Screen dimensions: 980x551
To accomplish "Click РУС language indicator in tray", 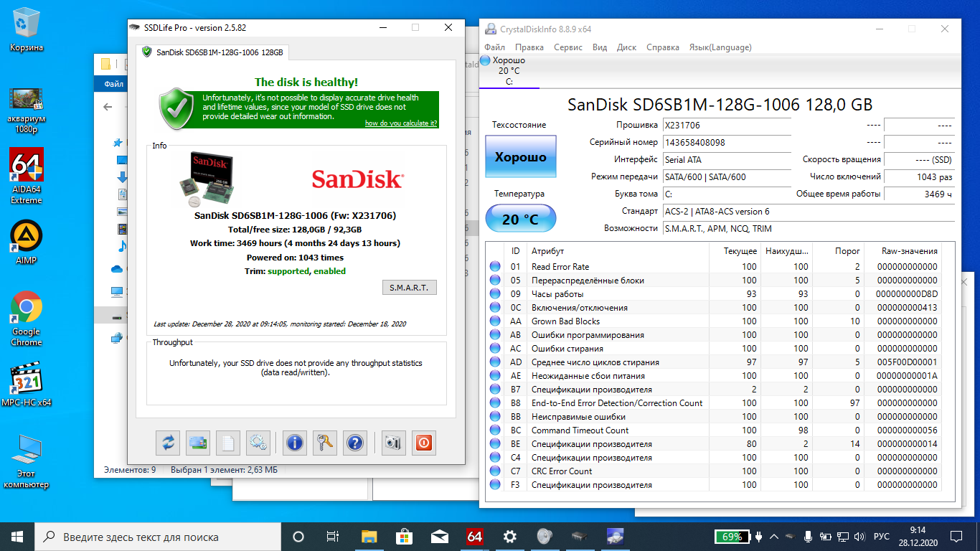I will (x=882, y=537).
